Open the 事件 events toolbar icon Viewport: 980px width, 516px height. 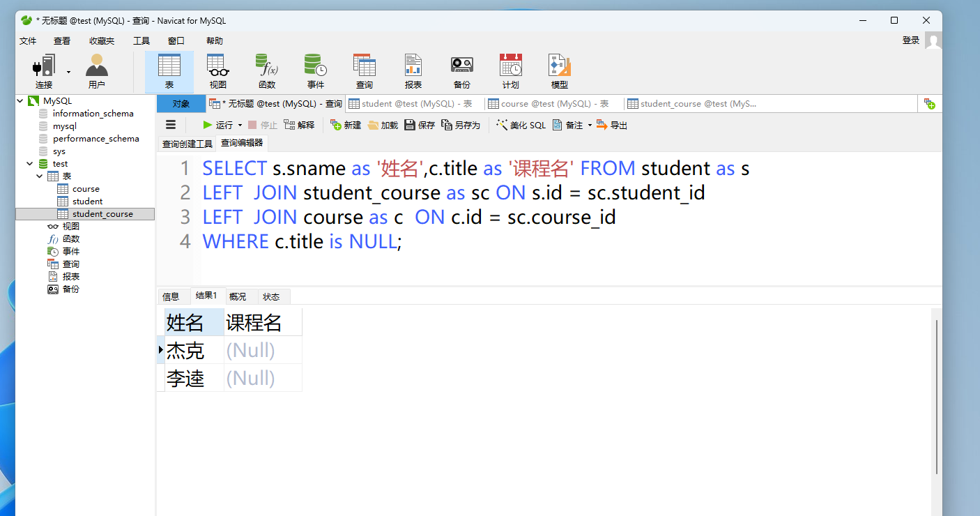[316, 72]
